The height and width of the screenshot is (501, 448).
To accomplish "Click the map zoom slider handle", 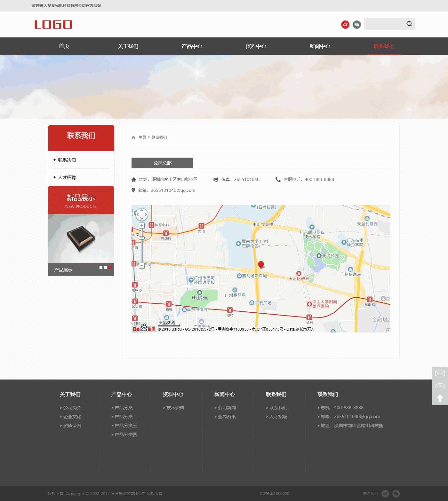I will 142,238.
